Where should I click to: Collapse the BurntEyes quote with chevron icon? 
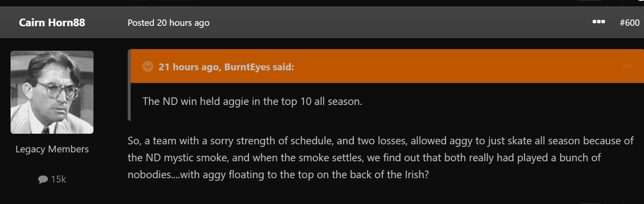coord(148,66)
